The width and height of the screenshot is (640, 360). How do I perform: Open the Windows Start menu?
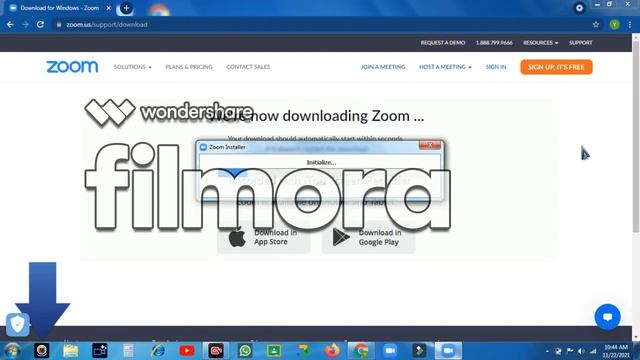12,351
